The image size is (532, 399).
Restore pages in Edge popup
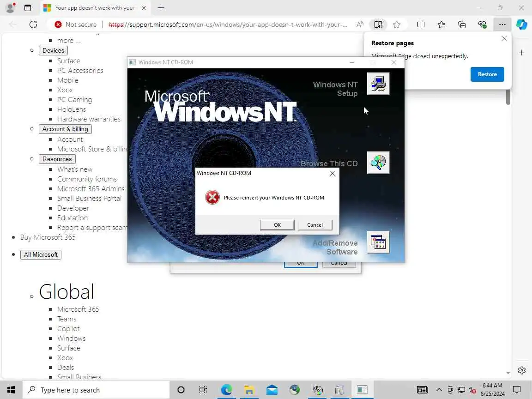pos(487,74)
